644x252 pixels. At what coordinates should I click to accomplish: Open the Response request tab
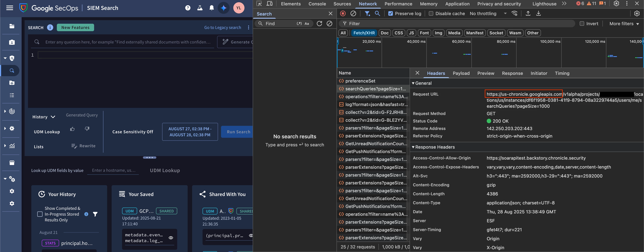coord(512,73)
